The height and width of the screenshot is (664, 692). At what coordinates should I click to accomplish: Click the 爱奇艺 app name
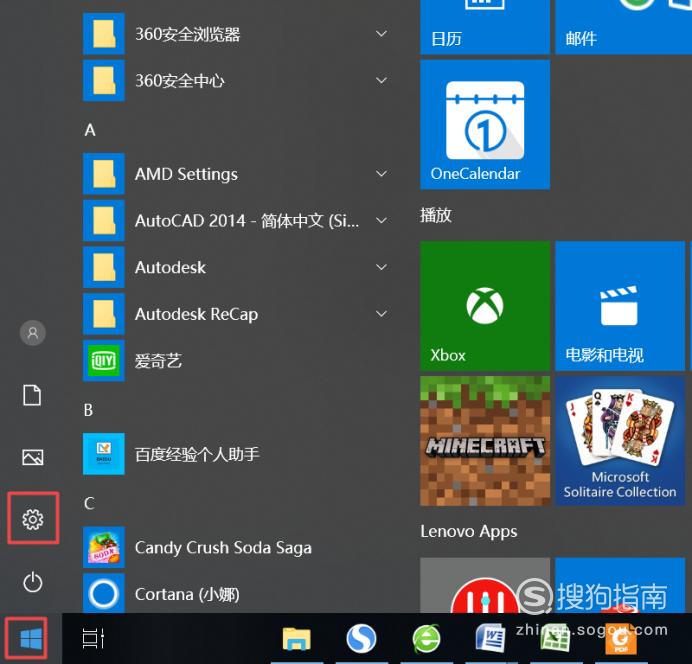click(158, 361)
